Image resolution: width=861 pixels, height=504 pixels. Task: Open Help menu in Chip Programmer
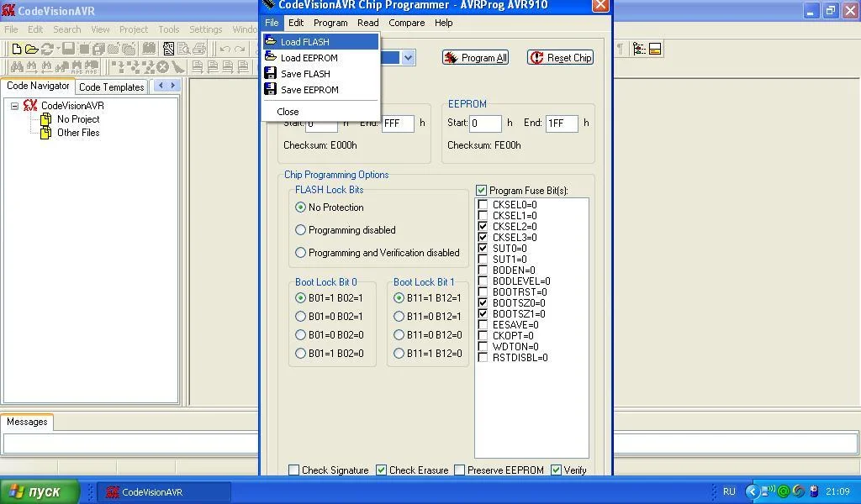(x=444, y=23)
